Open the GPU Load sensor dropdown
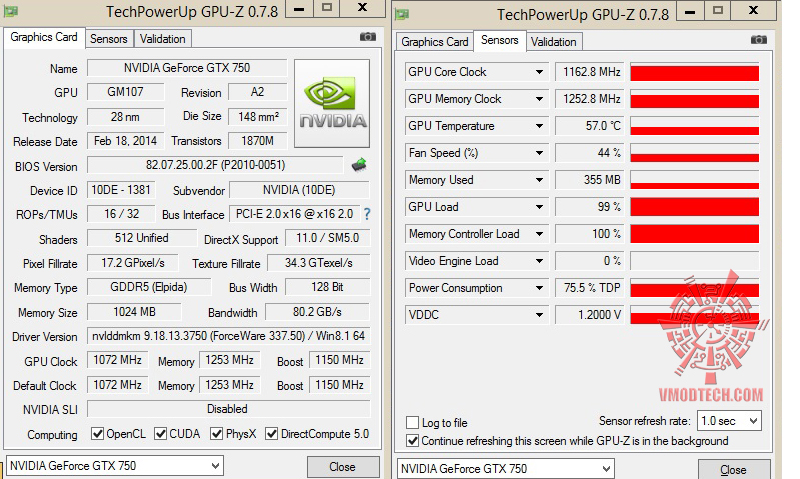 coord(539,207)
